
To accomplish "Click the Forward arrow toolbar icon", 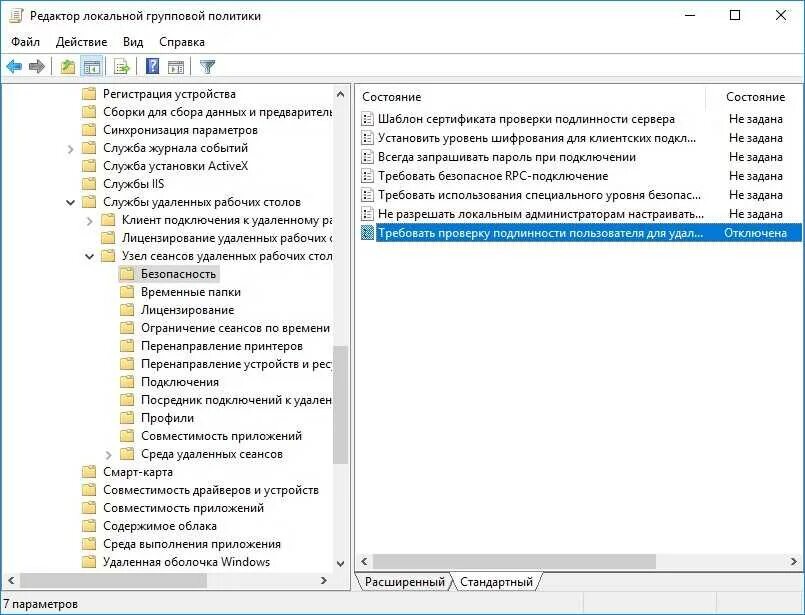I will coord(36,66).
